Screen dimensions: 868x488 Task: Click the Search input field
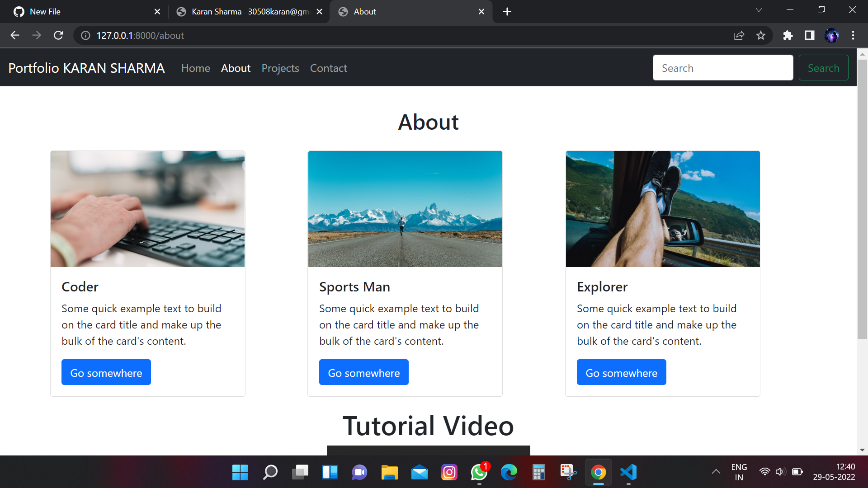(x=722, y=68)
